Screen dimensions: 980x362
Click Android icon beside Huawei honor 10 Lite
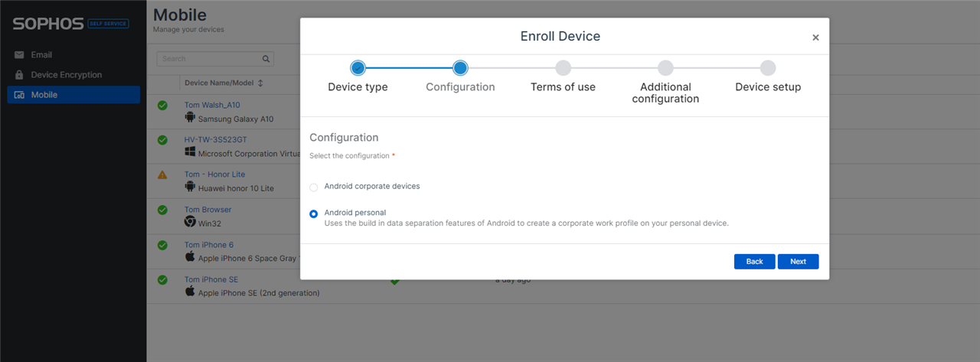tap(190, 187)
